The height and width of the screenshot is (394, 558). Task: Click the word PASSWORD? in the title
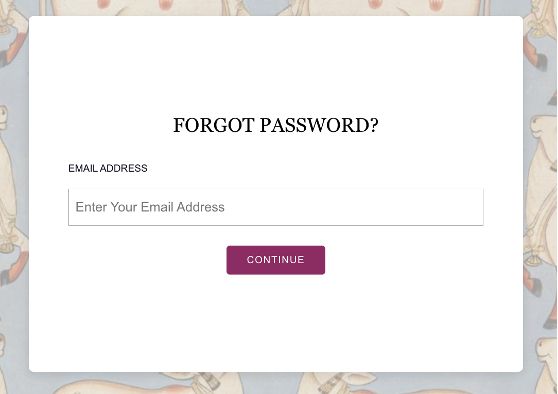click(x=319, y=125)
